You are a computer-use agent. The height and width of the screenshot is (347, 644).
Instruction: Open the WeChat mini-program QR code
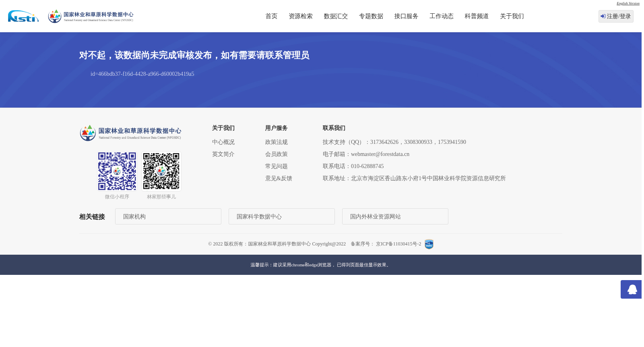pyautogui.click(x=117, y=171)
